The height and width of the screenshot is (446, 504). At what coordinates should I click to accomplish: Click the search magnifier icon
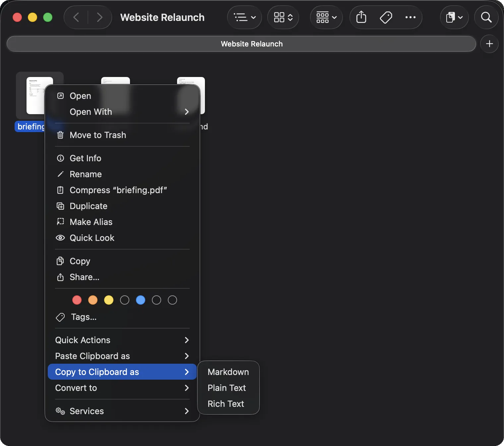point(486,17)
